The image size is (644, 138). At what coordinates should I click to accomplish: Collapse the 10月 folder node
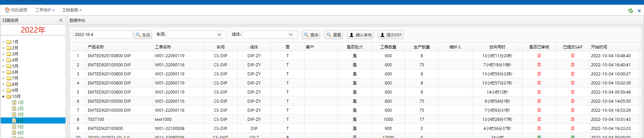tap(3, 97)
